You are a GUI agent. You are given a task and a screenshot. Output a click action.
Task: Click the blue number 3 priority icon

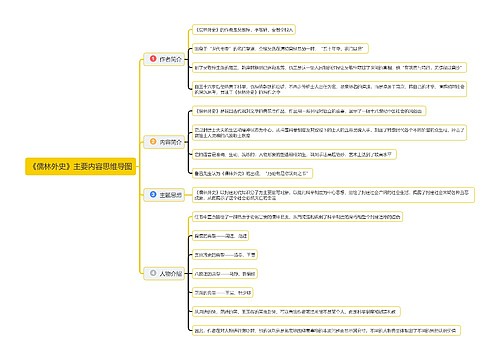153,194
